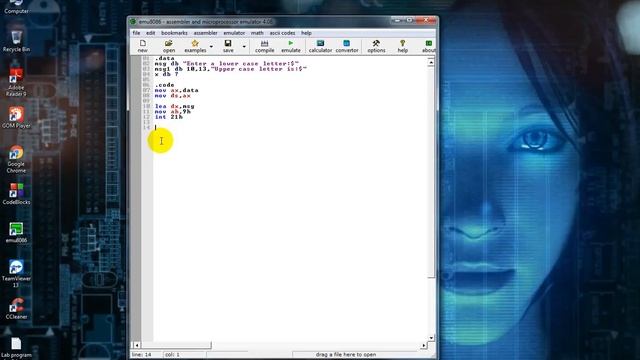This screenshot has height=360, width=640.
Task: Select the emu8086 desktop shortcut
Action: [16, 233]
